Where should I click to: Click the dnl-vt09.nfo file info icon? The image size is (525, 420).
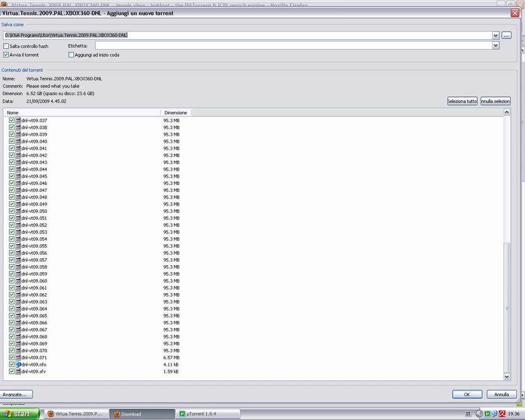[18, 364]
